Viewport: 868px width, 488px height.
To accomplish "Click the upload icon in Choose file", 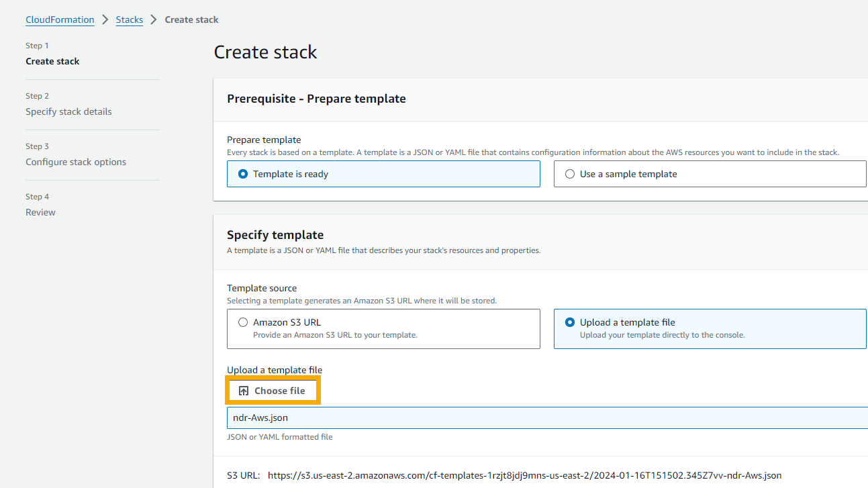I will (244, 391).
